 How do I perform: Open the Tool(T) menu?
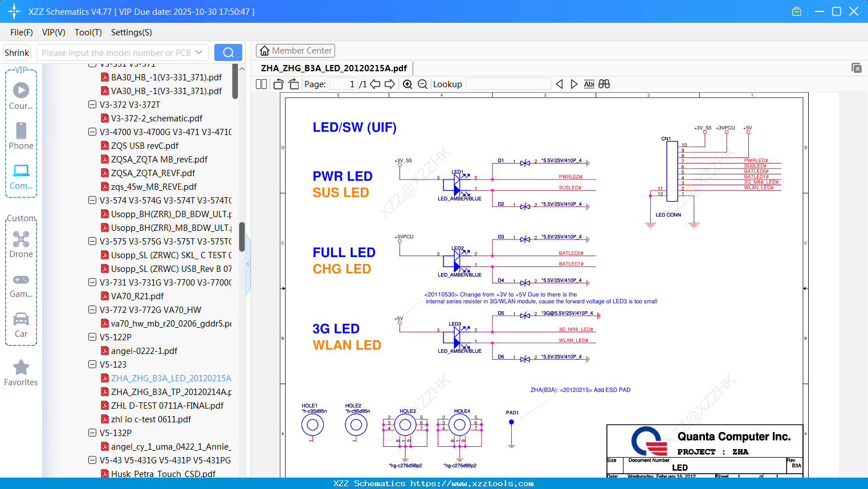click(88, 32)
